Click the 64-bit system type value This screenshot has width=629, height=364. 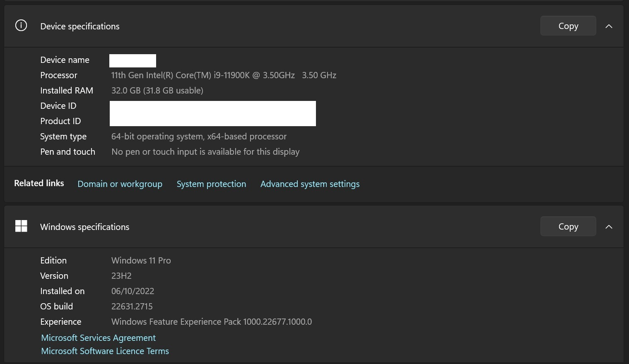coord(199,136)
